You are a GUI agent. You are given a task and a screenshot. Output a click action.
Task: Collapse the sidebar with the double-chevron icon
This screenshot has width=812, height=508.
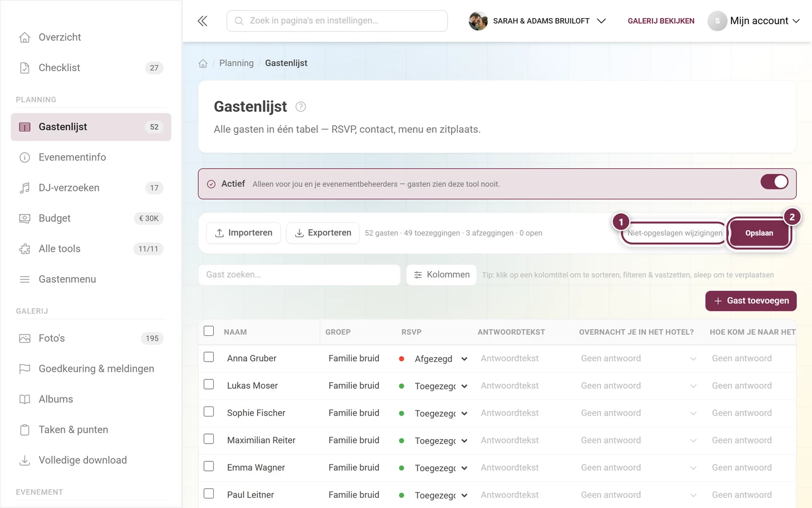coord(202,21)
